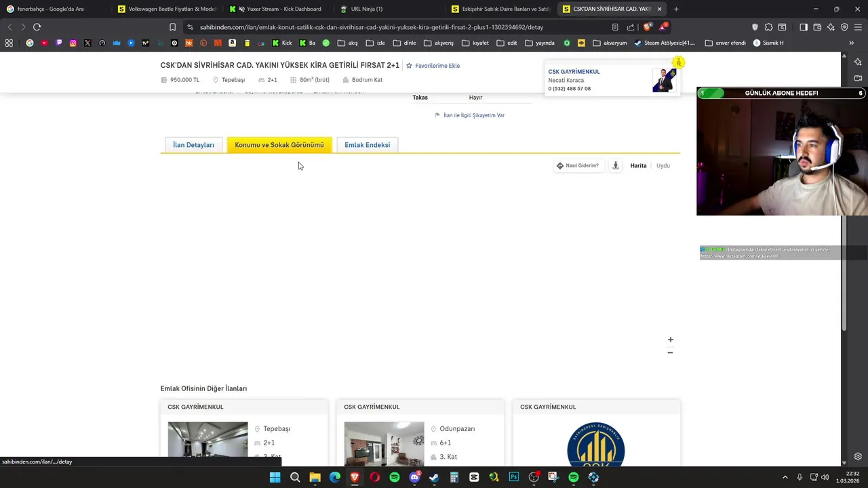Open the Tepebaşı 2+1 listing thumbnail
This screenshot has height=488, width=868.
coord(208,444)
